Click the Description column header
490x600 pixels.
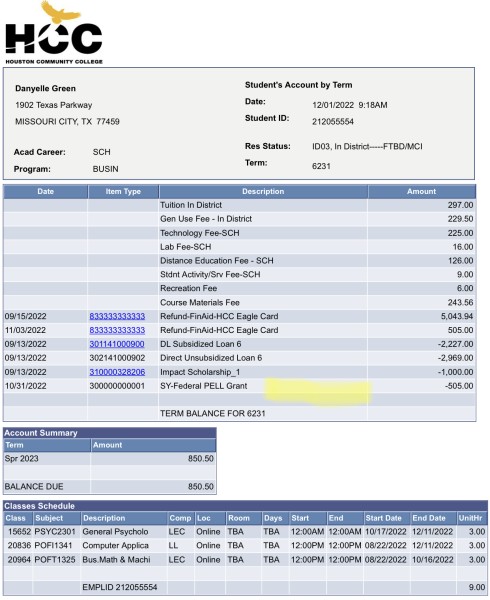click(263, 191)
